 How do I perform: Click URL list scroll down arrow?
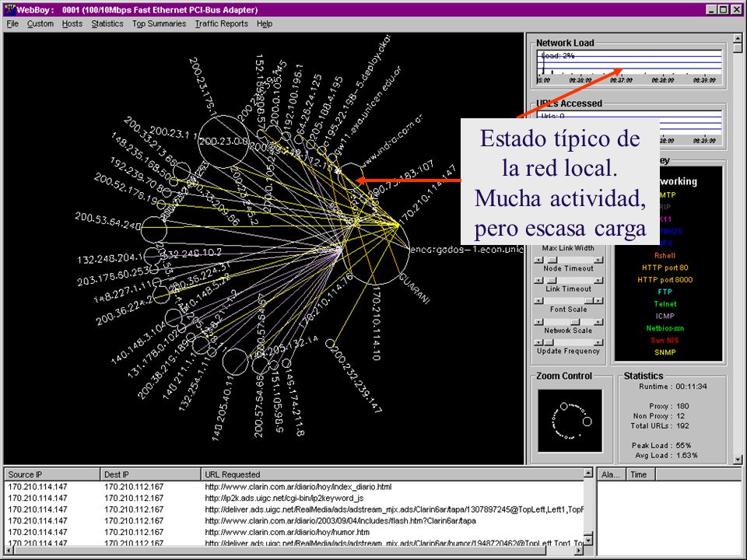[x=588, y=540]
